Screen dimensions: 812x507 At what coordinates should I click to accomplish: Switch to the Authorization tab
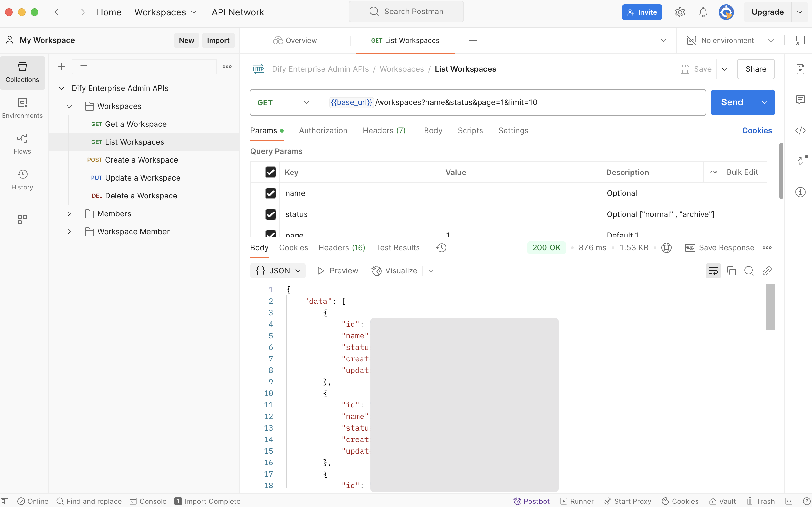[x=323, y=131]
